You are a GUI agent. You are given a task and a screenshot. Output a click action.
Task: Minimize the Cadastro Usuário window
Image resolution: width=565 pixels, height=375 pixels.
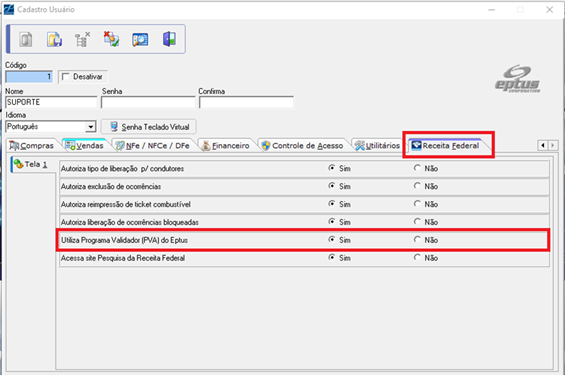(x=491, y=10)
